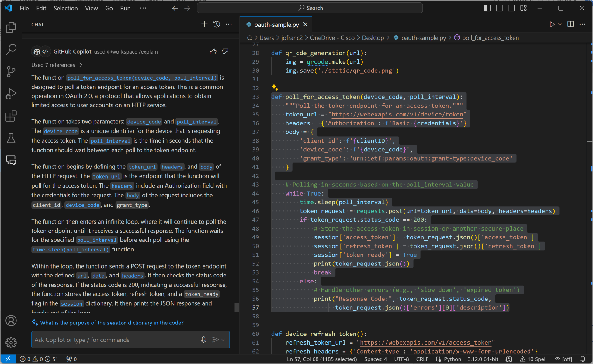Toggle secondary side bar visibility
The width and height of the screenshot is (593, 364).
(x=511, y=8)
